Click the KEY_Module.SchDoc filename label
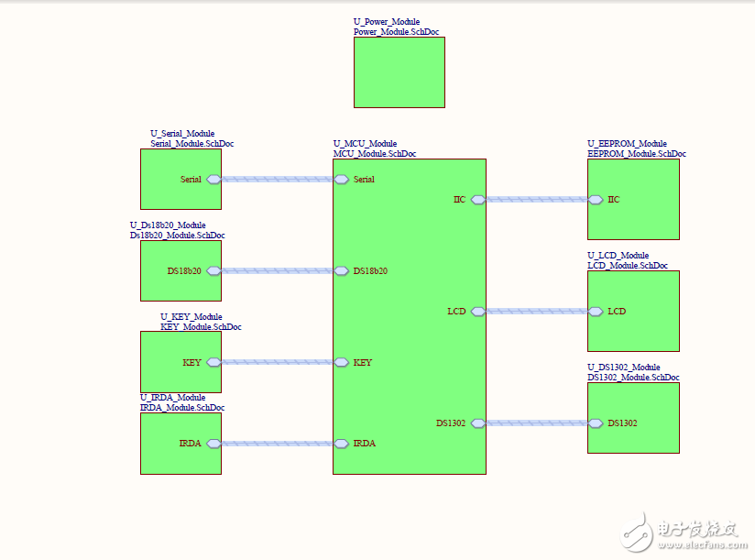 click(201, 326)
